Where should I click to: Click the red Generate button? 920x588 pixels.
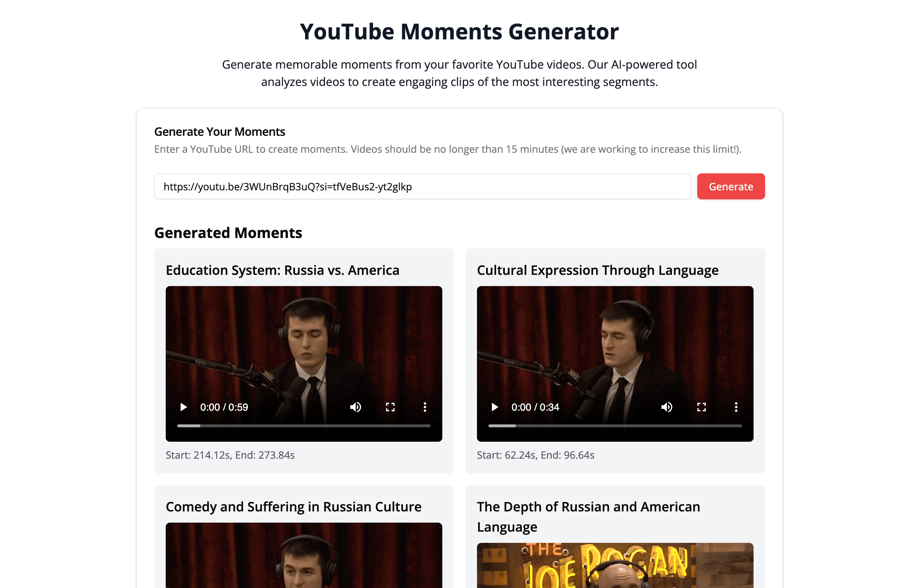tap(730, 186)
